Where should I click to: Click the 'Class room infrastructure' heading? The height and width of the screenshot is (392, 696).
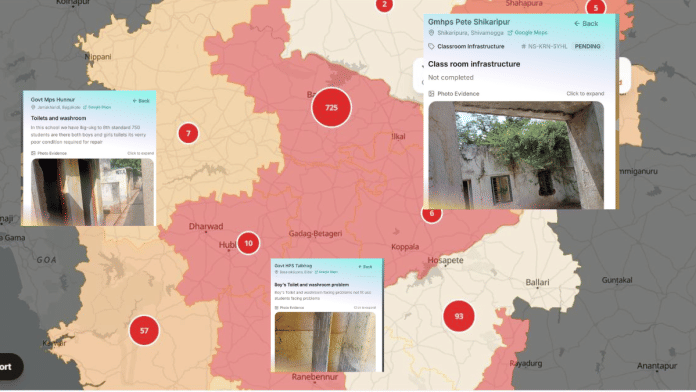pyautogui.click(x=474, y=64)
